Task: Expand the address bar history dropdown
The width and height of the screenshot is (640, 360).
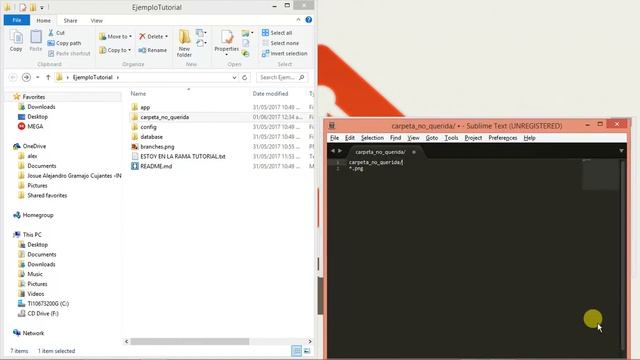Action: click(234, 77)
